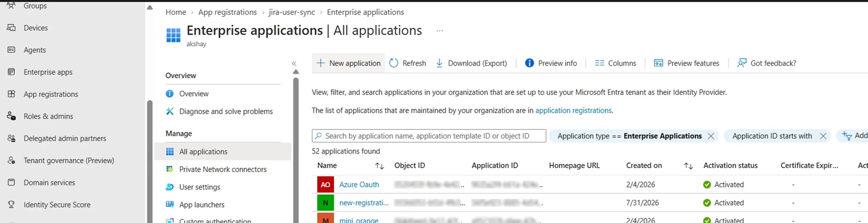Collapse the resource menu with double chevron
Viewport: 868px width, 223px height.
(x=294, y=63)
